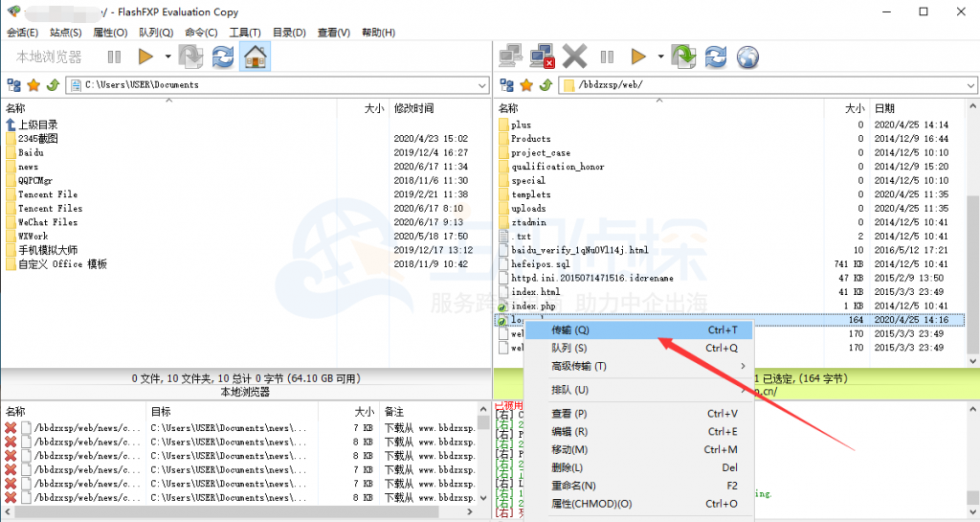
Task: Select the remote qualification_honor folder
Action: [x=558, y=167]
